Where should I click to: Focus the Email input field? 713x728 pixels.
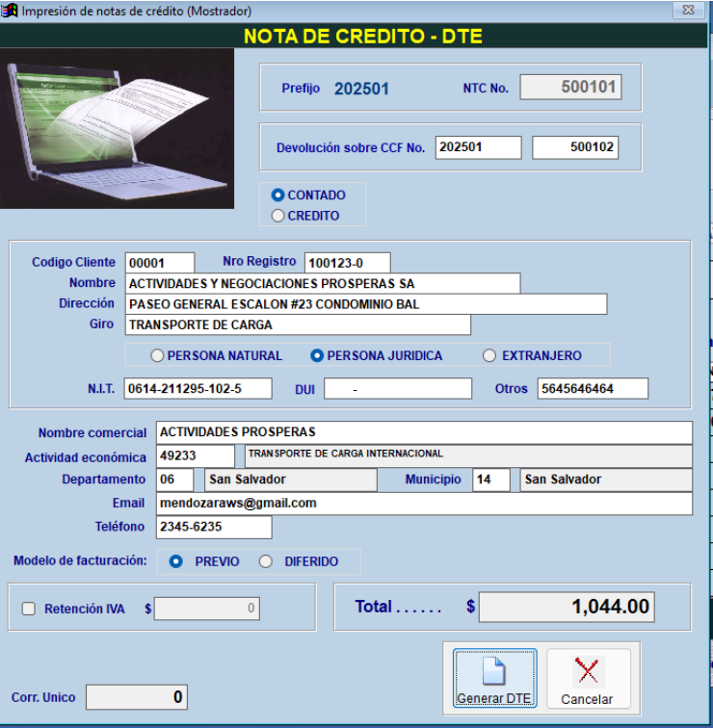click(x=424, y=504)
